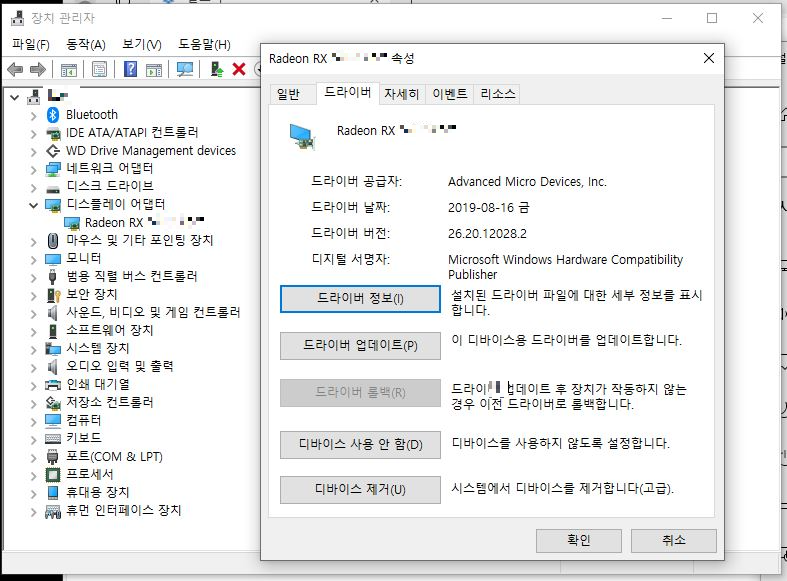Click driver date 2019-08-16 금
This screenshot has width=787, height=581.
click(488, 208)
